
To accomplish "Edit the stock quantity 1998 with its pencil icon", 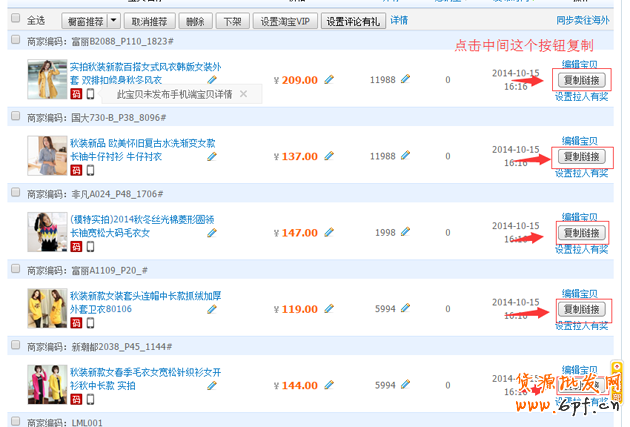I will pos(406,232).
